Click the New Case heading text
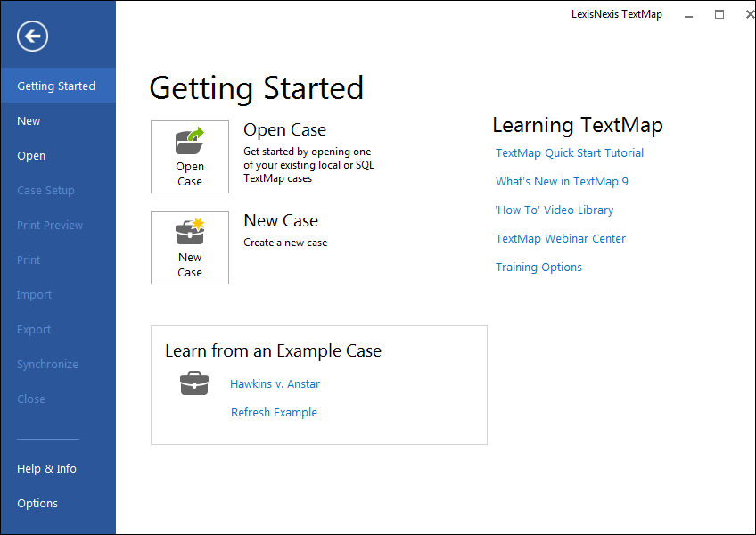Screen dimensions: 756x535 click(x=281, y=220)
